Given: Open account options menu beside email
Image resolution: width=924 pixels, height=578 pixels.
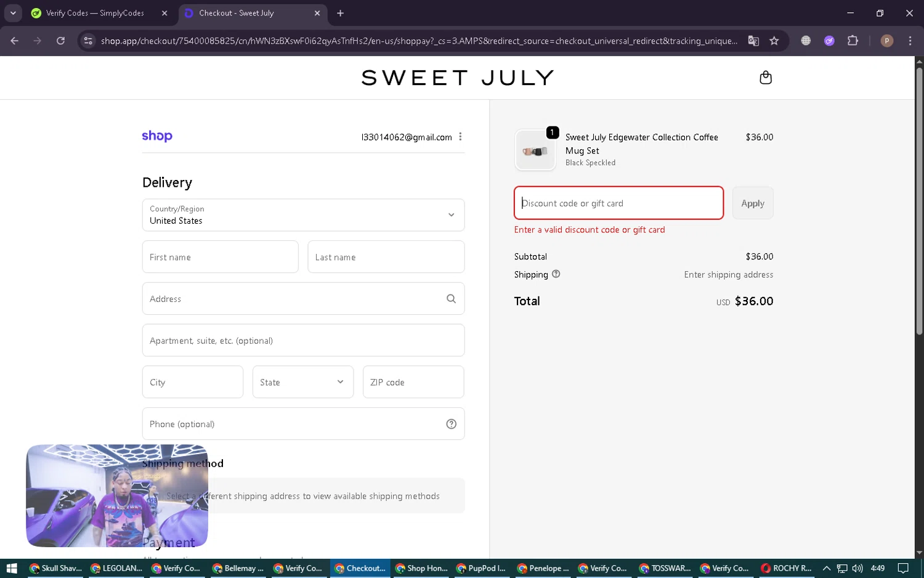Looking at the screenshot, I should tap(460, 137).
